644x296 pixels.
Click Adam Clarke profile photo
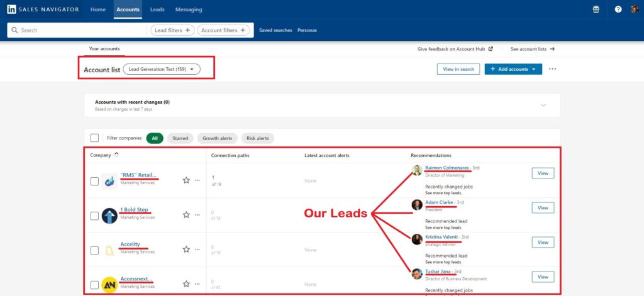tap(417, 205)
